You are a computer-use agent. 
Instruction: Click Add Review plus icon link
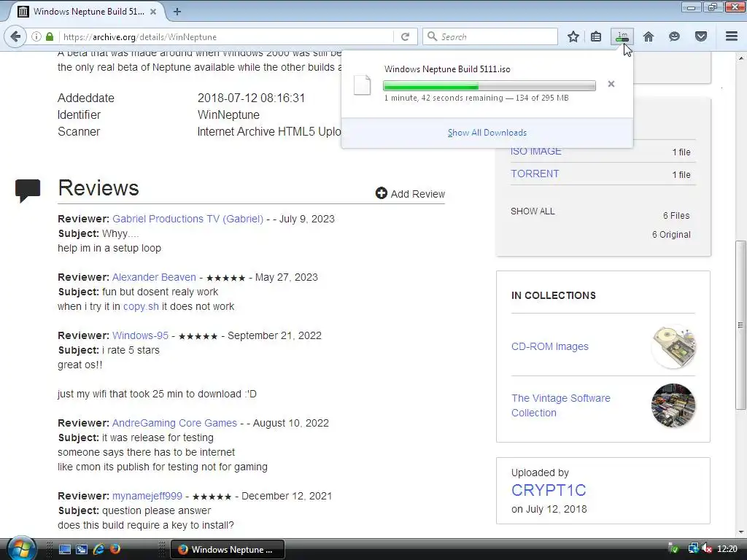point(410,194)
